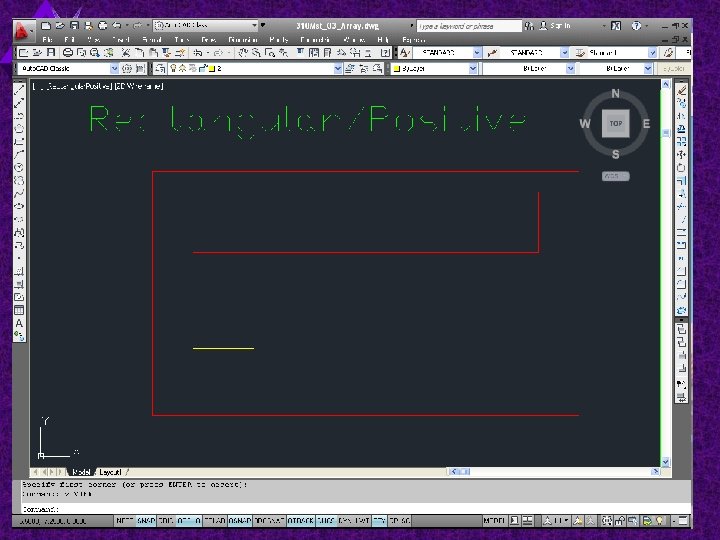Open the Edit menu
This screenshot has height=540, width=720.
pos(70,39)
